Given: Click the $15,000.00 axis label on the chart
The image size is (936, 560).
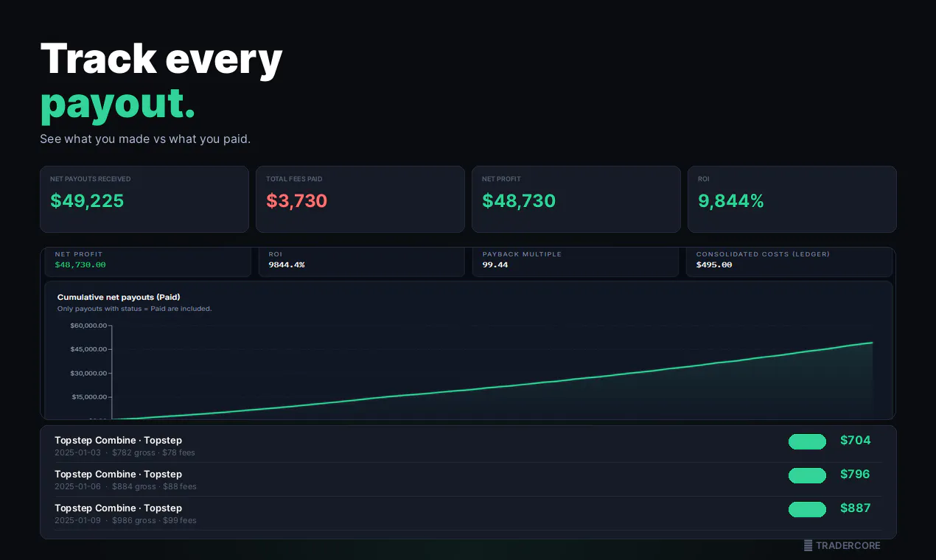Looking at the screenshot, I should tap(89, 396).
